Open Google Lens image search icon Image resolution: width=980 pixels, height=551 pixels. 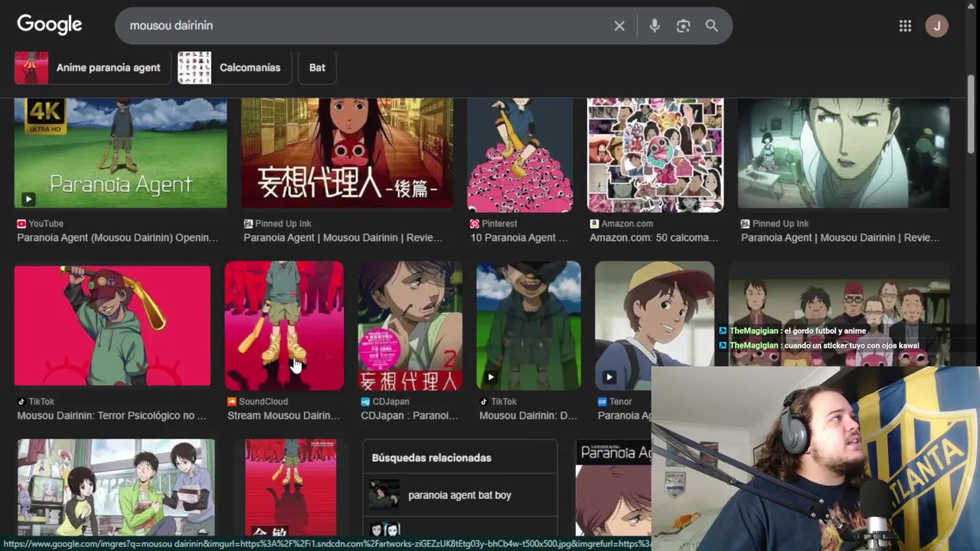[x=684, y=26]
